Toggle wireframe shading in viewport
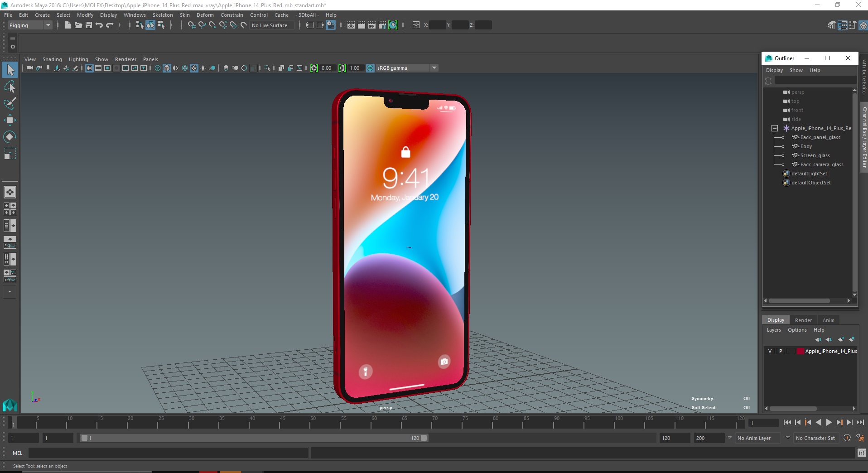Viewport: 868px width, 473px height. point(157,68)
